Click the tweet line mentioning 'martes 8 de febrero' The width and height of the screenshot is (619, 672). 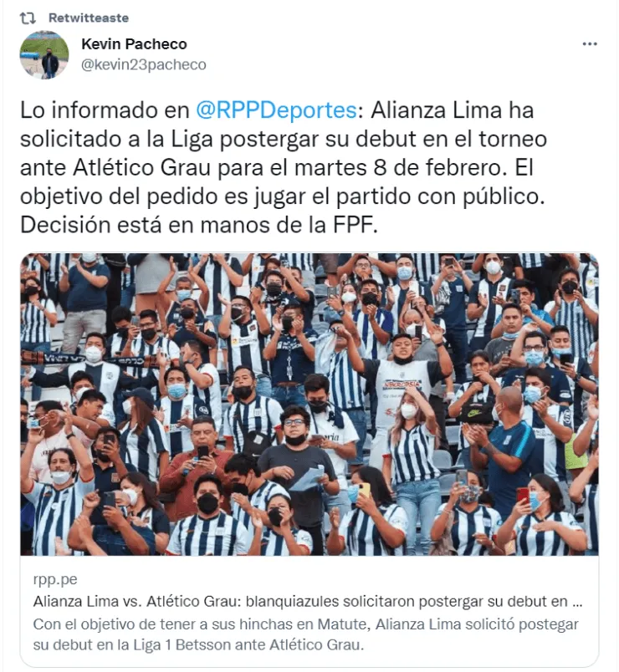point(277,167)
